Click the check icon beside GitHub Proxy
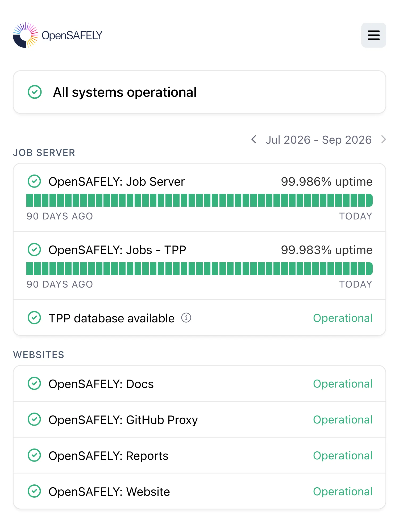399x532 pixels. [x=34, y=419]
